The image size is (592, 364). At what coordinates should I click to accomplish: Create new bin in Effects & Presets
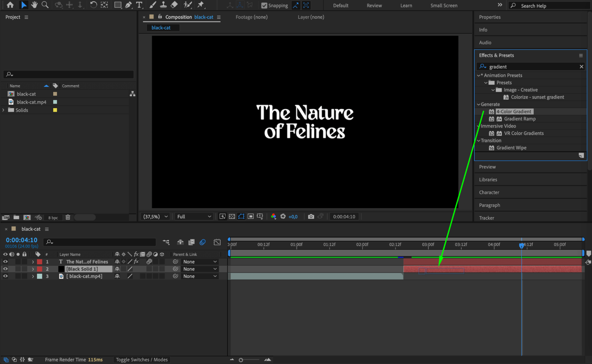click(581, 155)
